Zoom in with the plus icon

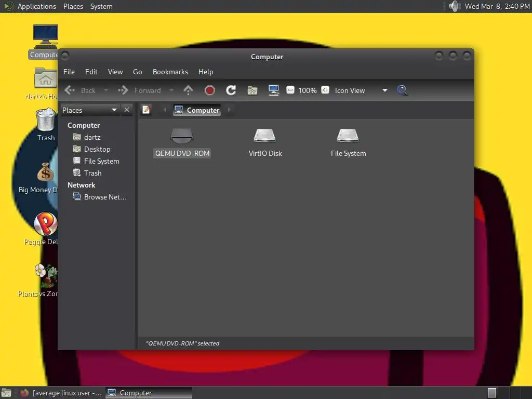point(325,90)
